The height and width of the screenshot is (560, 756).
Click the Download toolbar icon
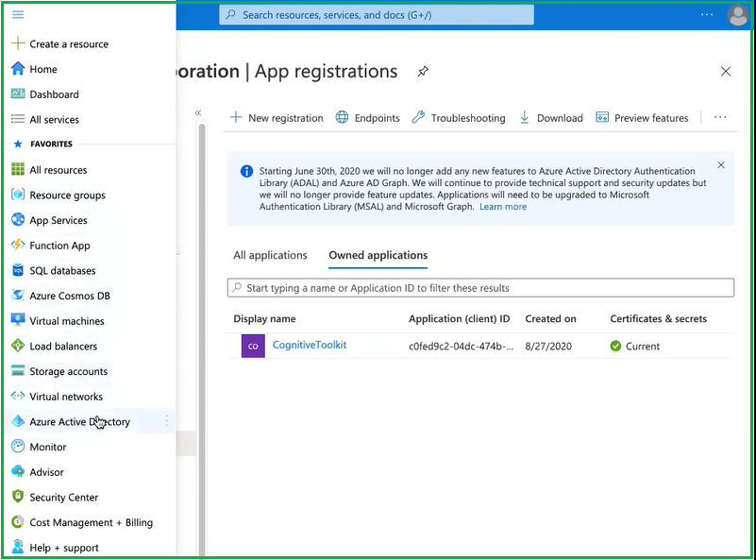(x=551, y=118)
